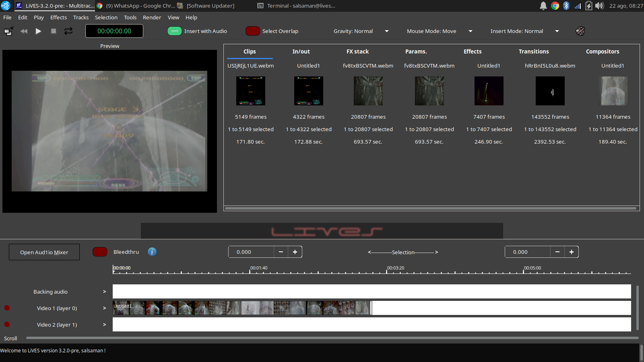Select the second fv8txBSCVTM.webm clip thumbnail
The height and width of the screenshot is (362, 644).
(x=429, y=91)
